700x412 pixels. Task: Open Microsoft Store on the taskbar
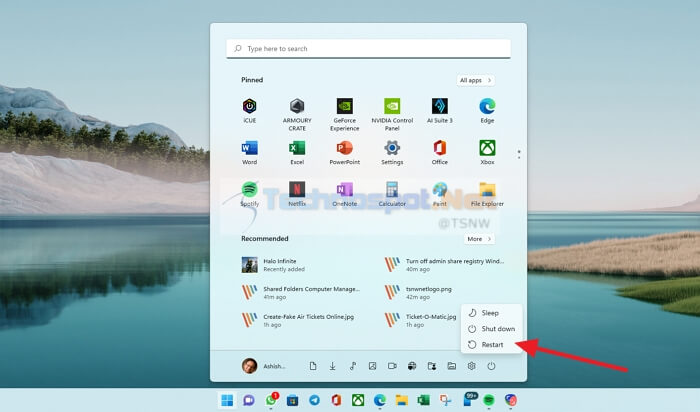(x=292, y=400)
